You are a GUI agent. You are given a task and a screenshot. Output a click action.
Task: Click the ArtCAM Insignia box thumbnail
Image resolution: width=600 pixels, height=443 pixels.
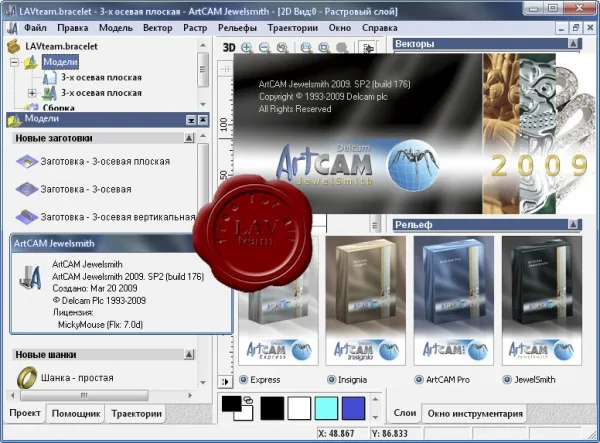pyautogui.click(x=365, y=300)
